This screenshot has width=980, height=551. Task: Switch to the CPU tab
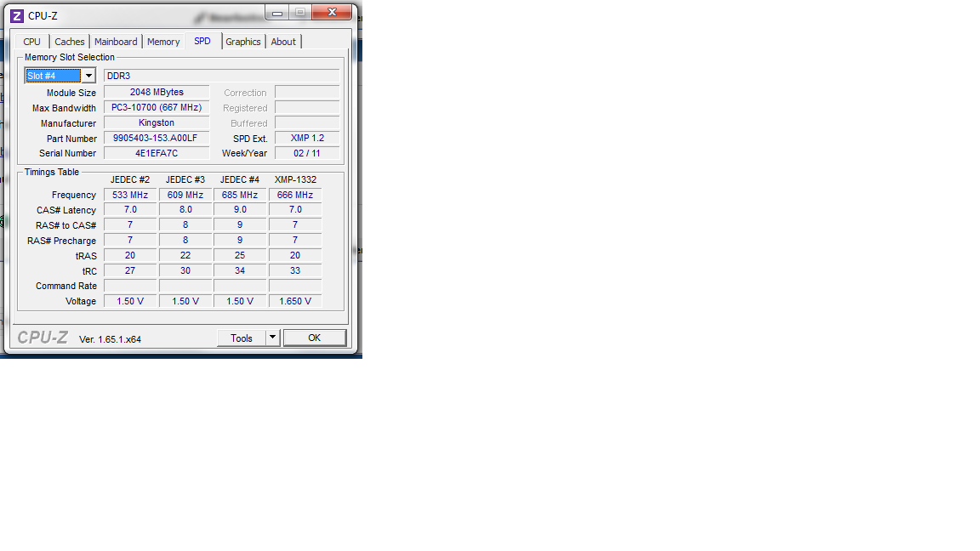pyautogui.click(x=31, y=42)
